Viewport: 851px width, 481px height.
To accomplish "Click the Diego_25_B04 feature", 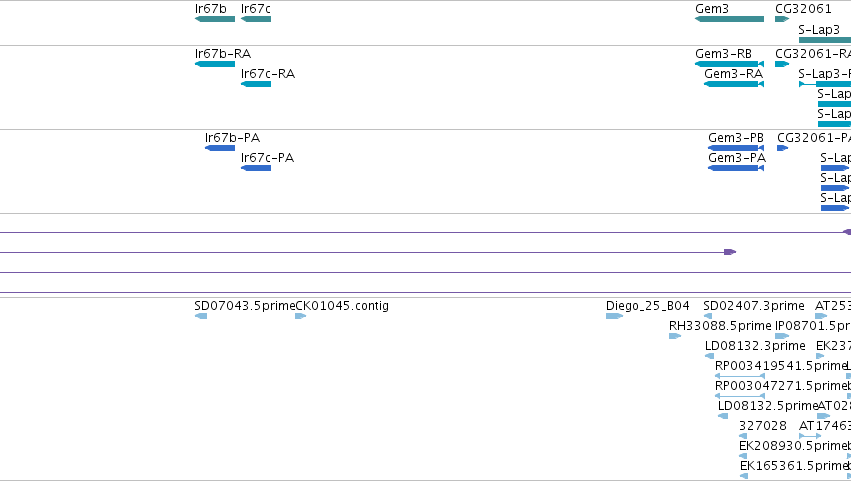I will [614, 316].
